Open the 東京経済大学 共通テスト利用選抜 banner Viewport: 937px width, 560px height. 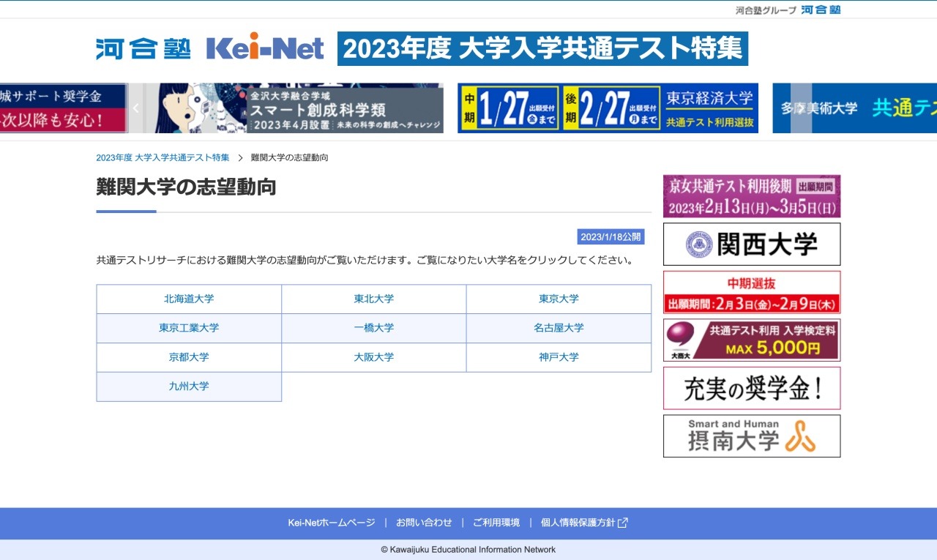coord(608,108)
